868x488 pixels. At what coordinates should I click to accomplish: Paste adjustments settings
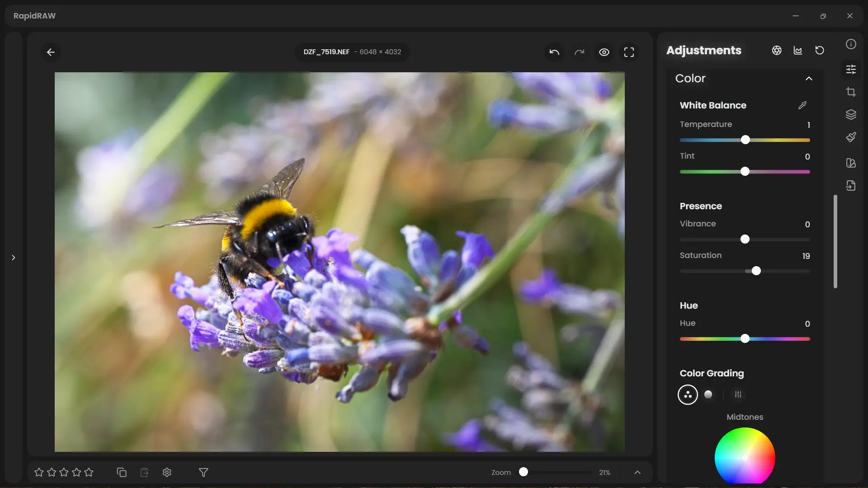coord(144,472)
